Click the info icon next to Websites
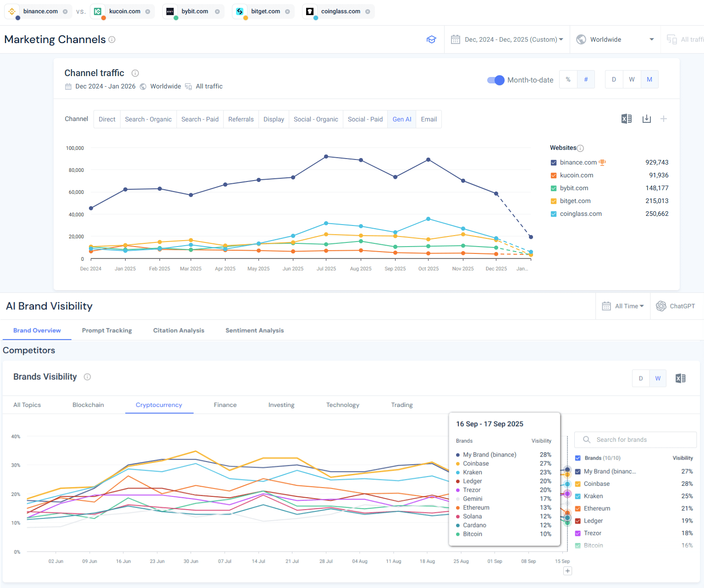This screenshot has width=704, height=588. [580, 148]
